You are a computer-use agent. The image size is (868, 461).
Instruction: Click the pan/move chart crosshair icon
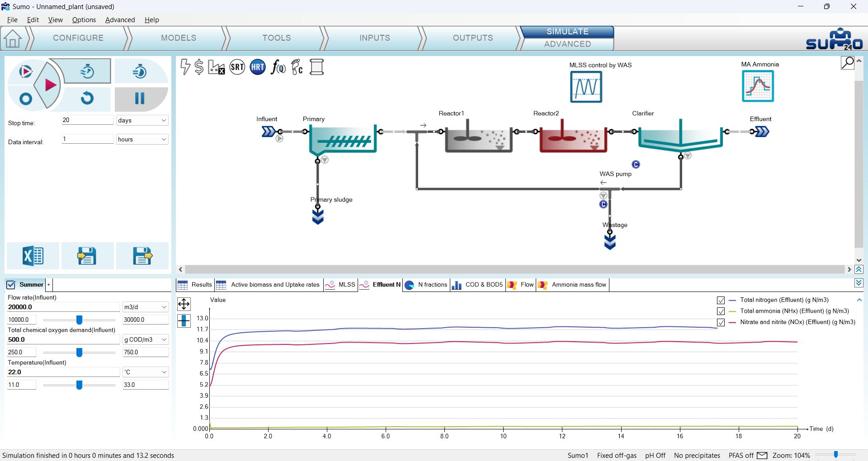pos(184,304)
